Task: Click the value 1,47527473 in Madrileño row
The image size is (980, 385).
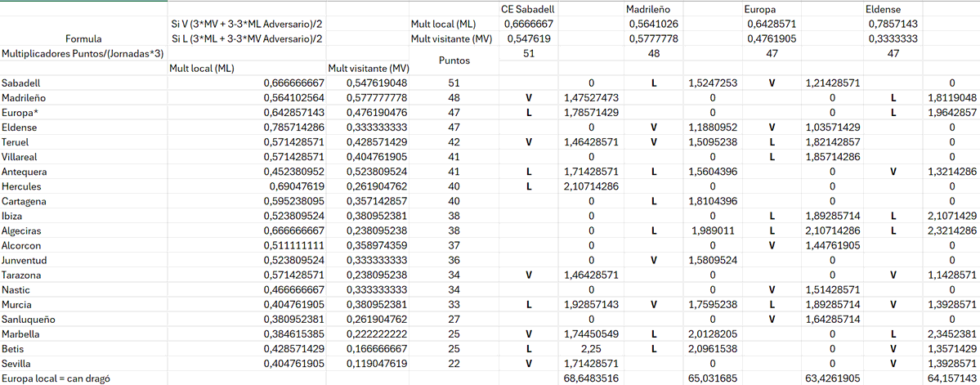Action: (591, 97)
